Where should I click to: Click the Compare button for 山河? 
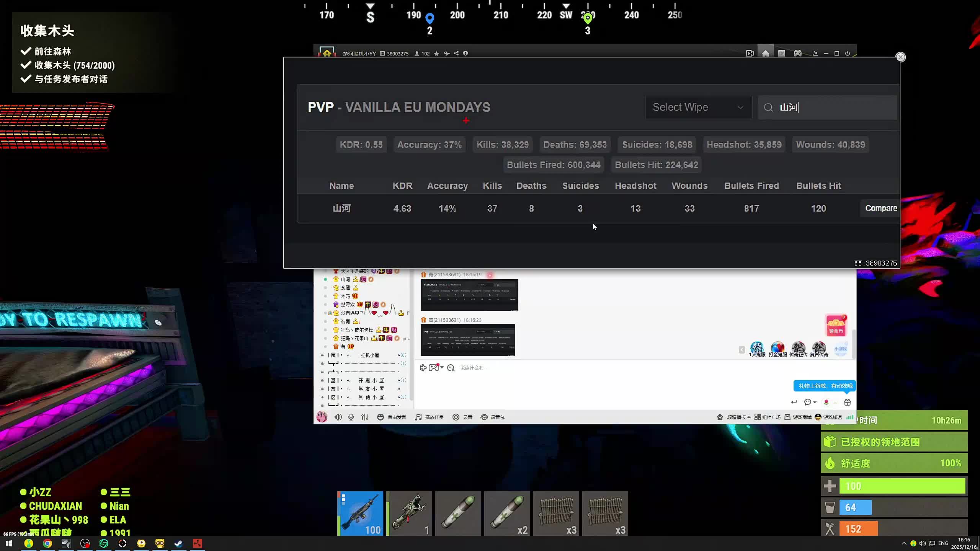click(881, 208)
